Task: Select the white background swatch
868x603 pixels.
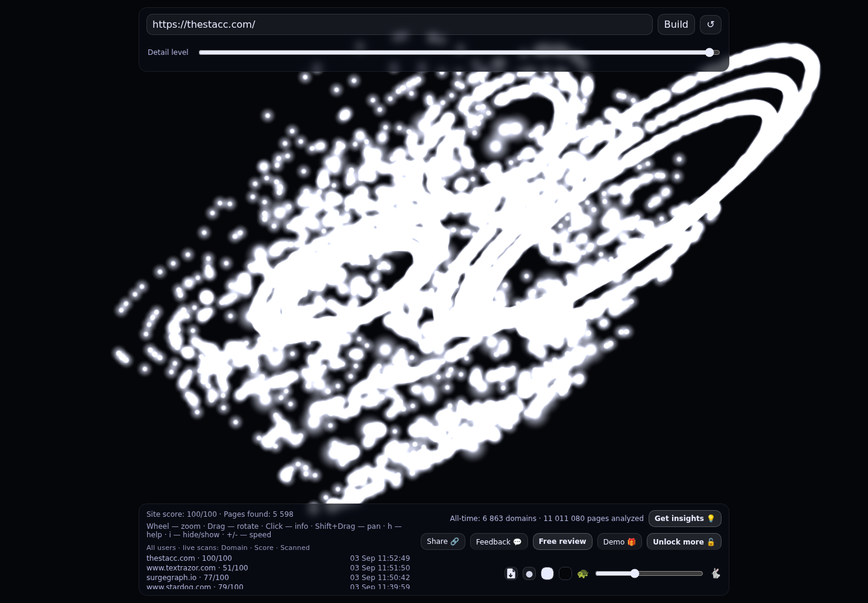Action: 547,573
